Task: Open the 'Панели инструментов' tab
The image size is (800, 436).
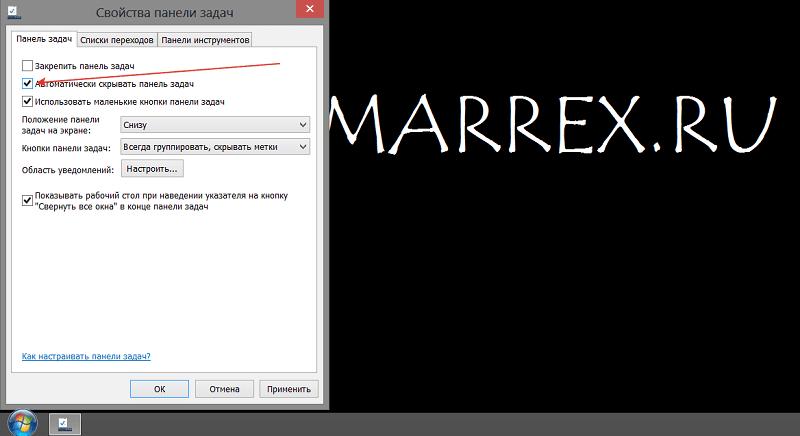Action: click(x=205, y=40)
